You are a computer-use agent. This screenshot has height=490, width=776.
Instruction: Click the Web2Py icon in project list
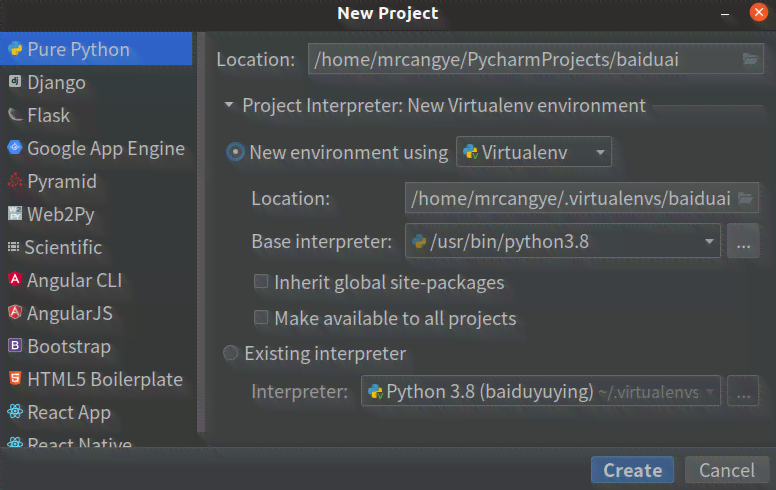[15, 213]
